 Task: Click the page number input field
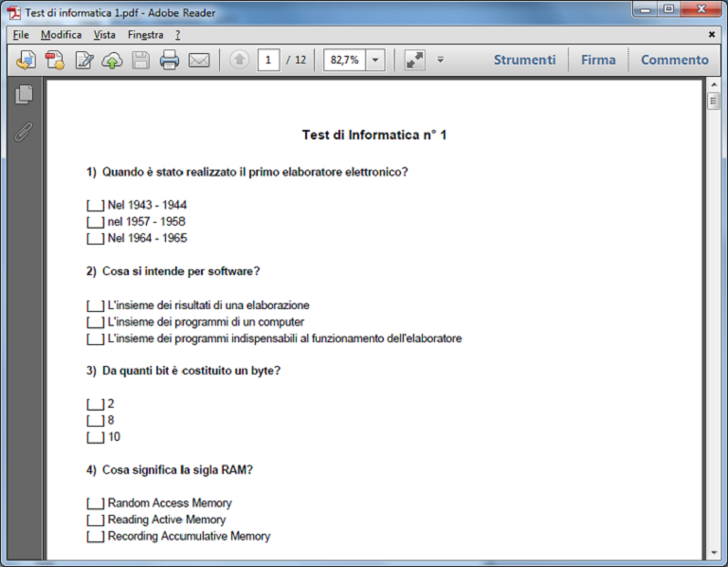click(x=268, y=60)
